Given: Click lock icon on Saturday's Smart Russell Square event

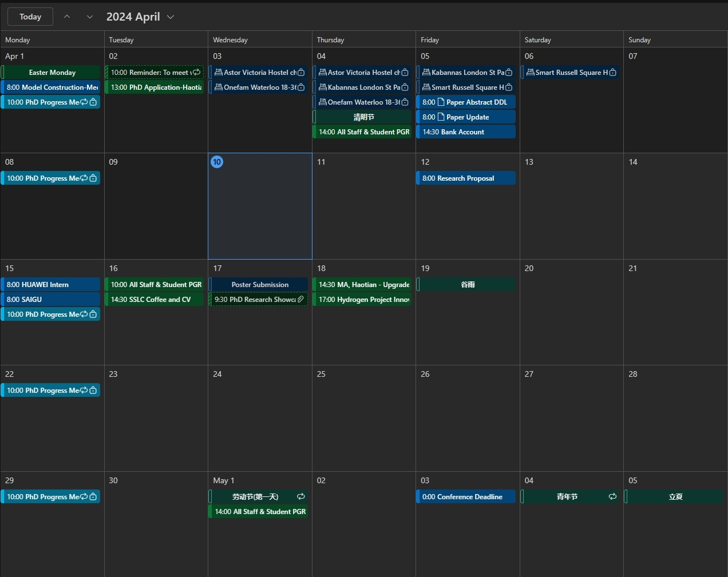Looking at the screenshot, I should click(x=613, y=73).
